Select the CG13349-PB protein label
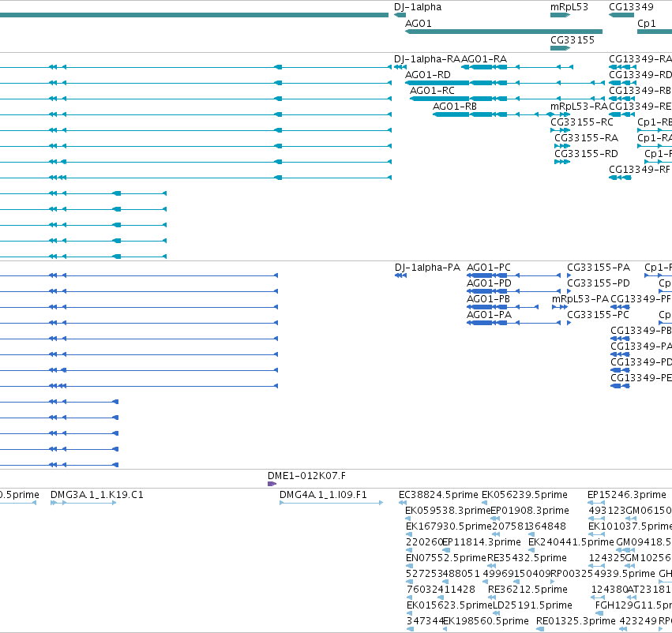672x633 pixels. pyautogui.click(x=640, y=331)
